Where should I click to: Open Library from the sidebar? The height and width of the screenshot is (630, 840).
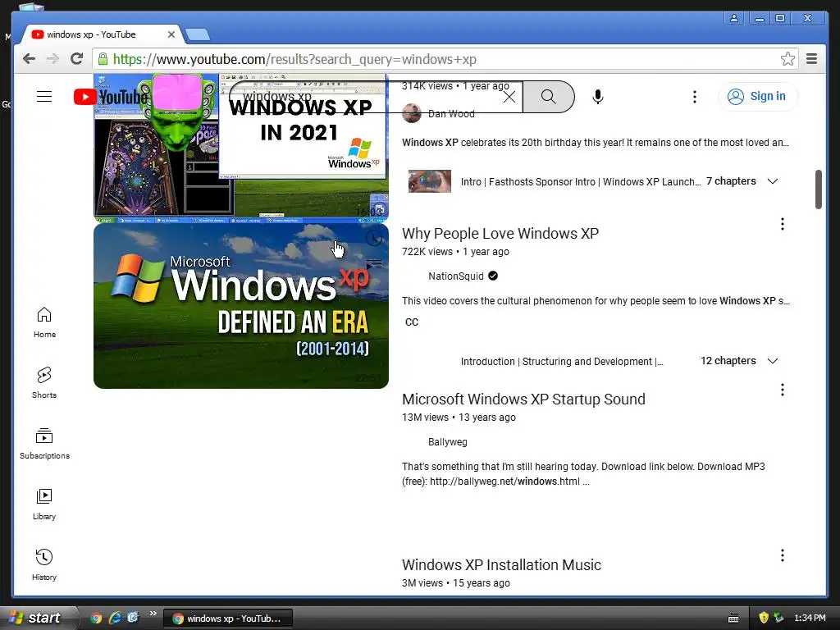(44, 504)
